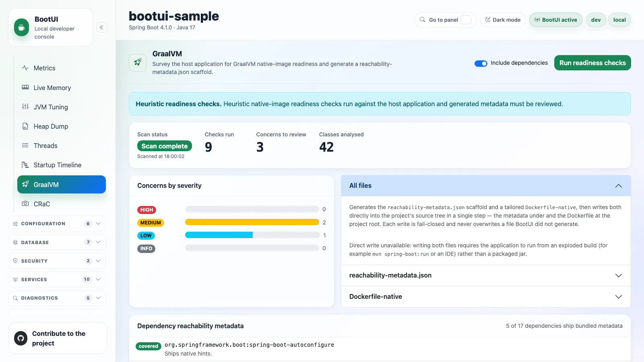The image size is (644, 362).
Task: Click the Metrics pulse icon
Action: coord(25,68)
